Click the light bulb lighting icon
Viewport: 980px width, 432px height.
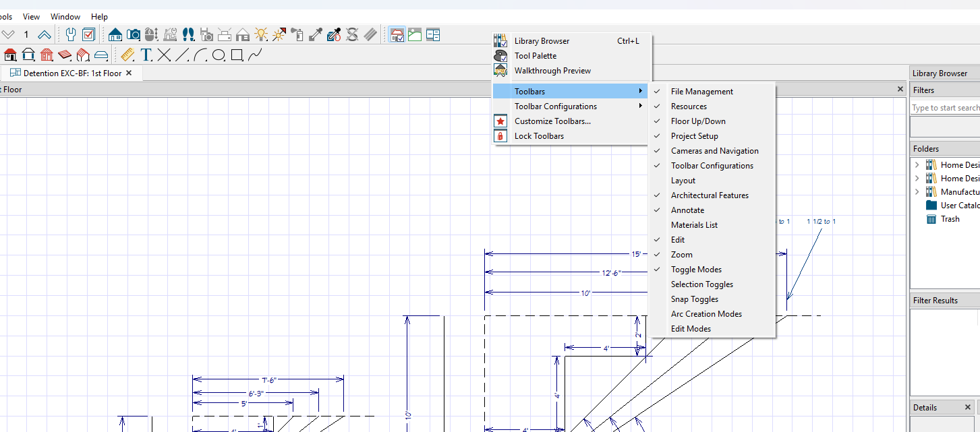tap(261, 34)
